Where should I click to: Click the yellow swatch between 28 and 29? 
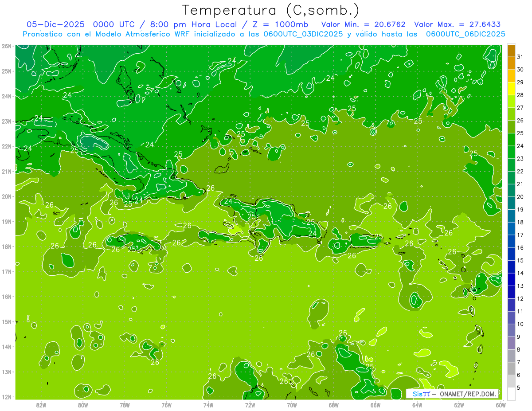coord(511,89)
